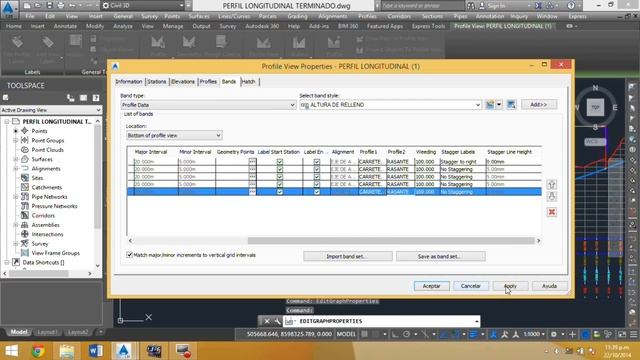Open the Location dropdown
The height and width of the screenshot is (360, 640).
(x=174, y=135)
